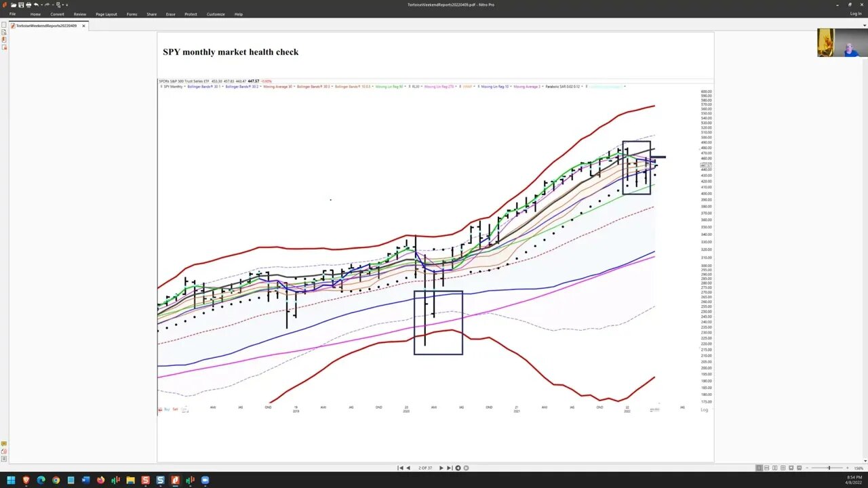Open the File menu
Image resolution: width=868 pixels, height=488 pixels.
click(x=12, y=14)
